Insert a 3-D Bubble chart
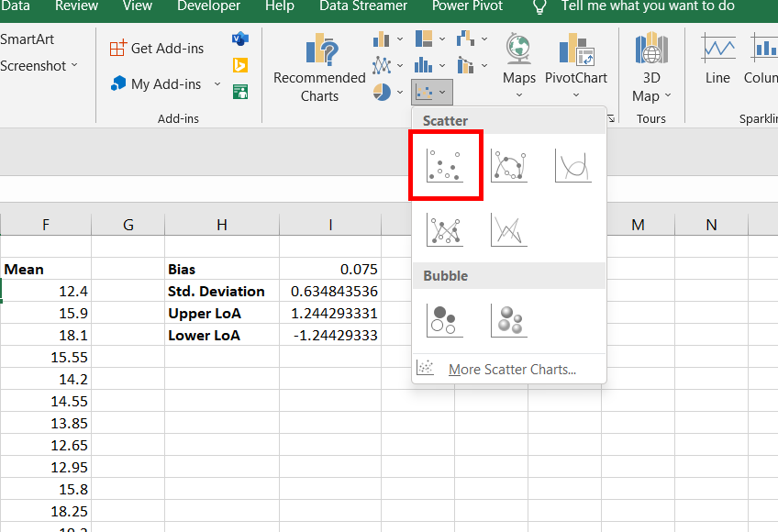 tap(509, 321)
